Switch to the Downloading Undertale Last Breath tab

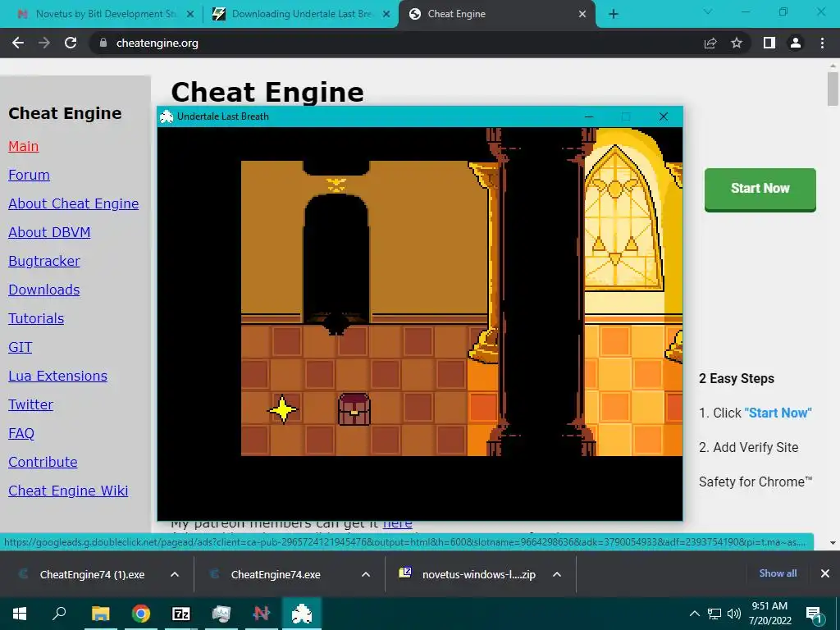coord(300,14)
